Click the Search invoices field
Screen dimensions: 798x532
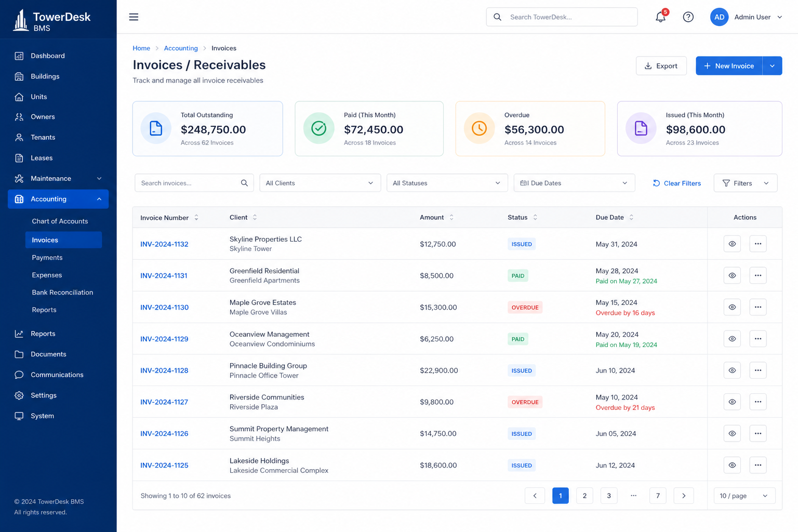point(194,183)
